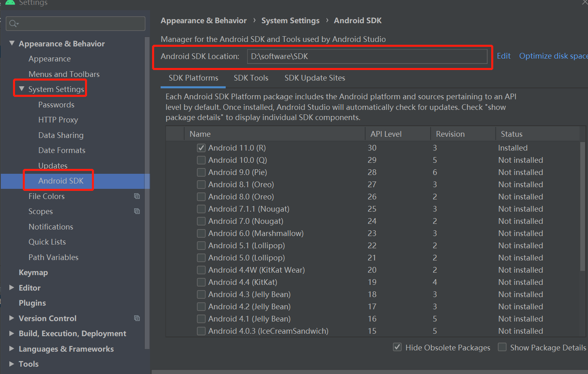This screenshot has width=588, height=374.
Task: Sort table by API Level header
Action: click(x=398, y=134)
